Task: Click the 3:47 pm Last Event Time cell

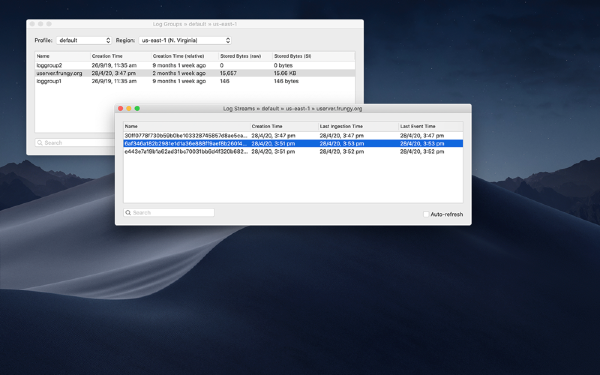Action: 422,136
